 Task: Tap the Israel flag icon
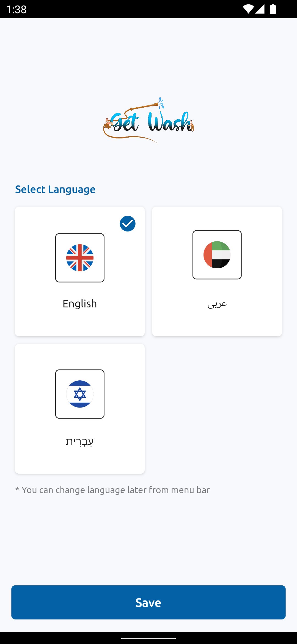click(80, 394)
